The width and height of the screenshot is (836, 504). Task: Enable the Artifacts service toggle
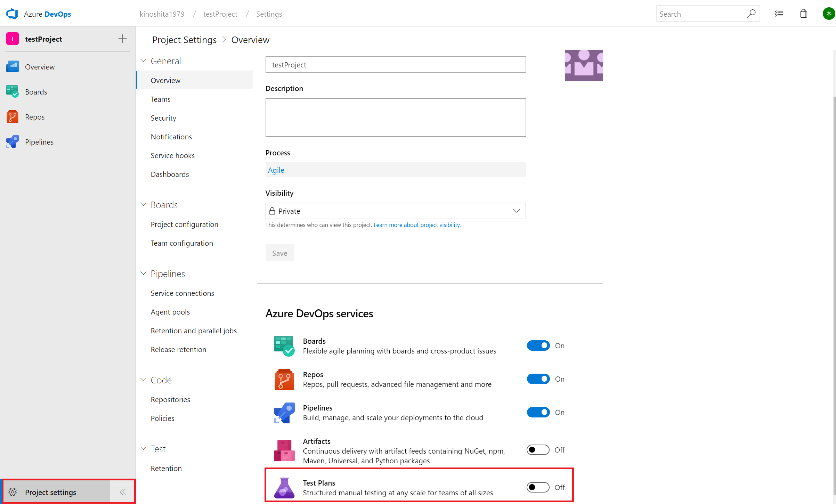(x=538, y=450)
